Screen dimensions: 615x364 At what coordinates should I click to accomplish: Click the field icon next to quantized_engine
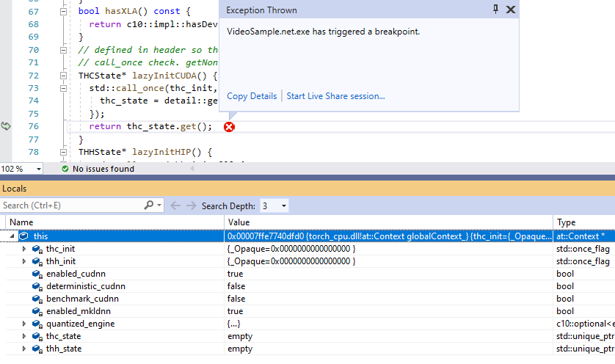[x=37, y=324]
